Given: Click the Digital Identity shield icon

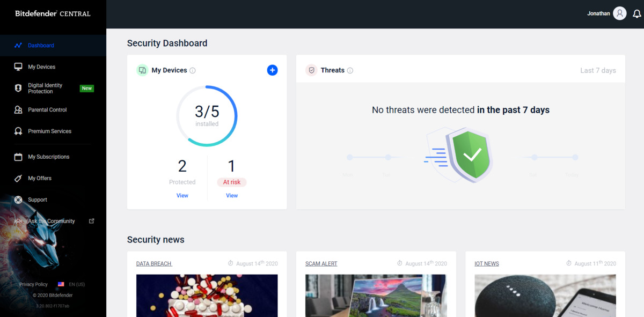Looking at the screenshot, I should coord(18,89).
